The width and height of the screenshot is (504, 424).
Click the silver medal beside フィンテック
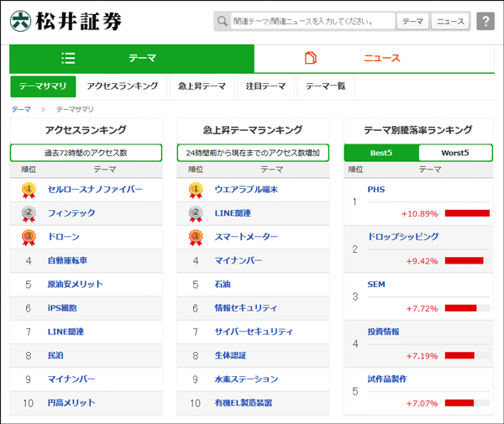click(29, 214)
